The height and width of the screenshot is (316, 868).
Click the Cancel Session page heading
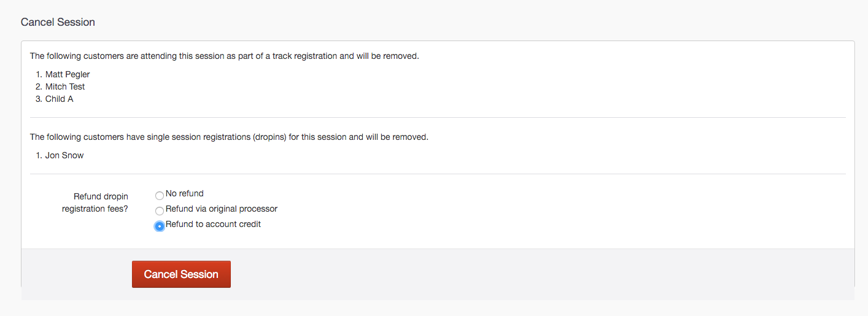tap(58, 22)
